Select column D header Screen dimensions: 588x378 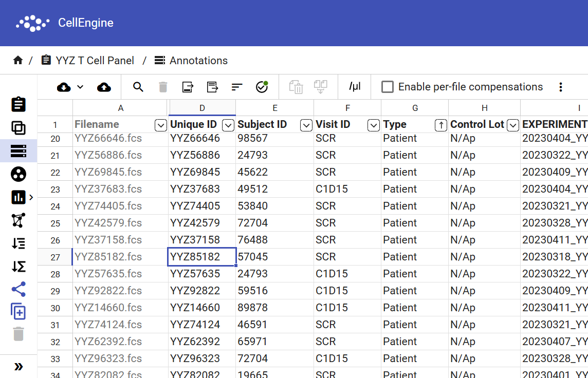point(202,108)
